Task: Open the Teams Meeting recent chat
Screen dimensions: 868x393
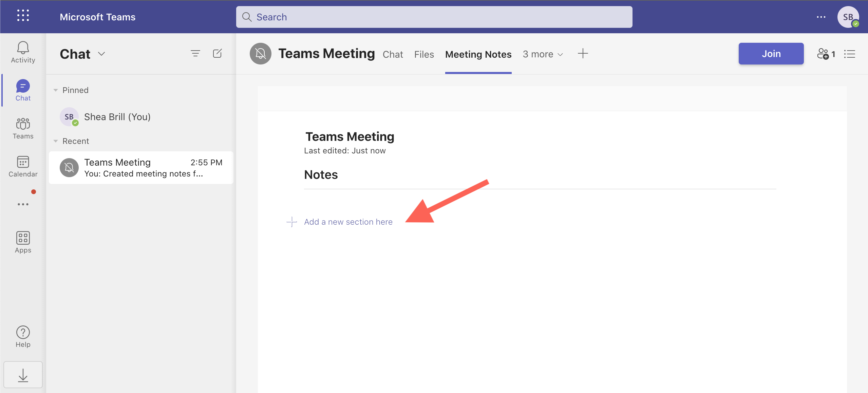Action: coord(141,168)
